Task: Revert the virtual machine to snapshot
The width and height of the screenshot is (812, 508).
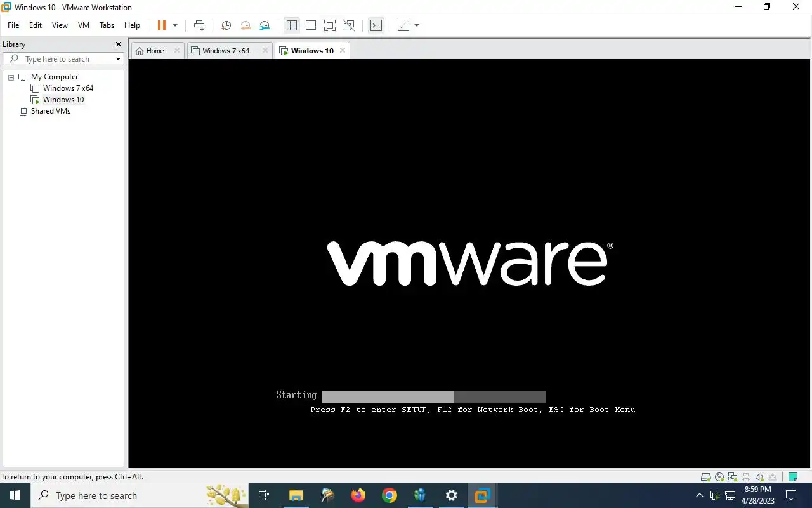Action: point(246,25)
